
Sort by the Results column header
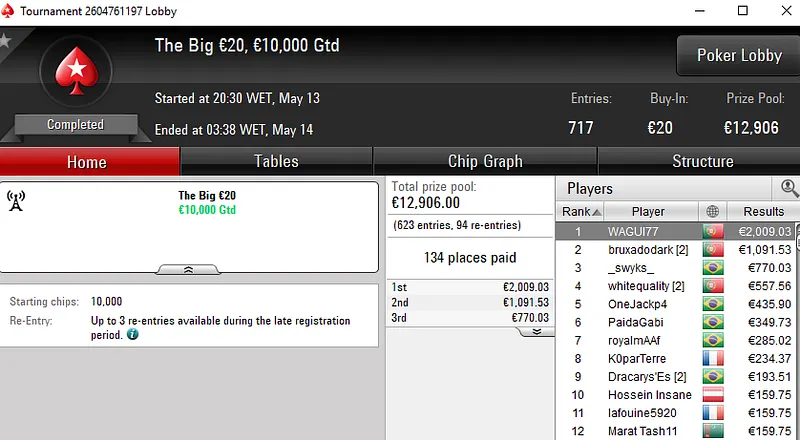pyautogui.click(x=763, y=212)
